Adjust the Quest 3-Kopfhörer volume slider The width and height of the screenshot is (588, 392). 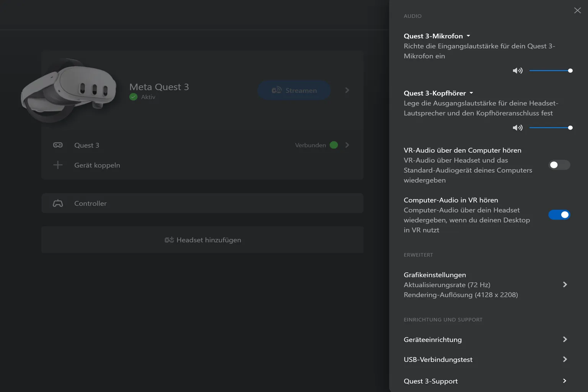point(551,127)
